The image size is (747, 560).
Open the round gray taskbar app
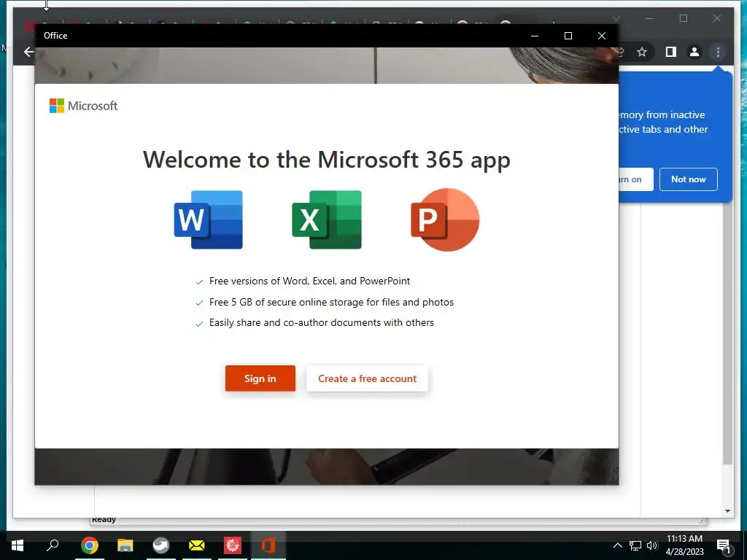pyautogui.click(x=161, y=545)
